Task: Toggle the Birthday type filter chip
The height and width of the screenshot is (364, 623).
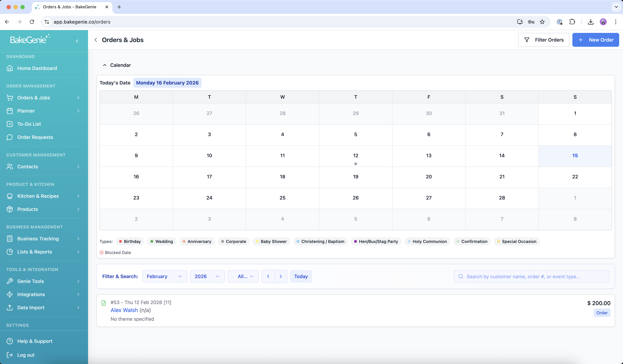Action: [x=130, y=242]
